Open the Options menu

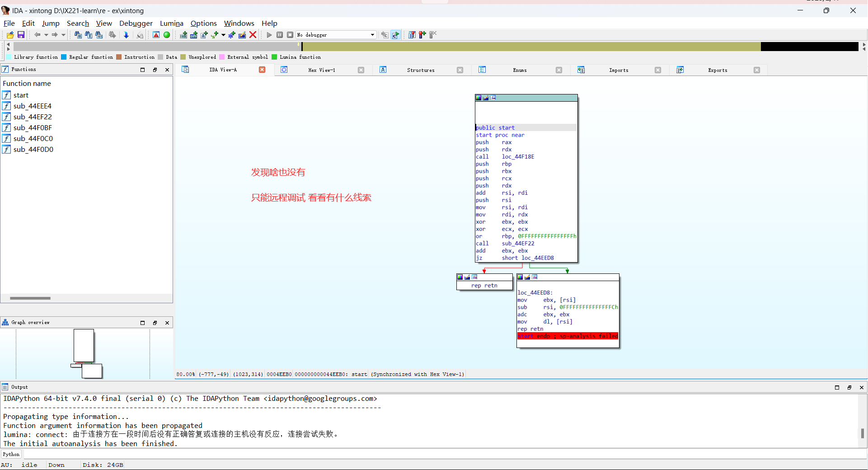point(204,23)
